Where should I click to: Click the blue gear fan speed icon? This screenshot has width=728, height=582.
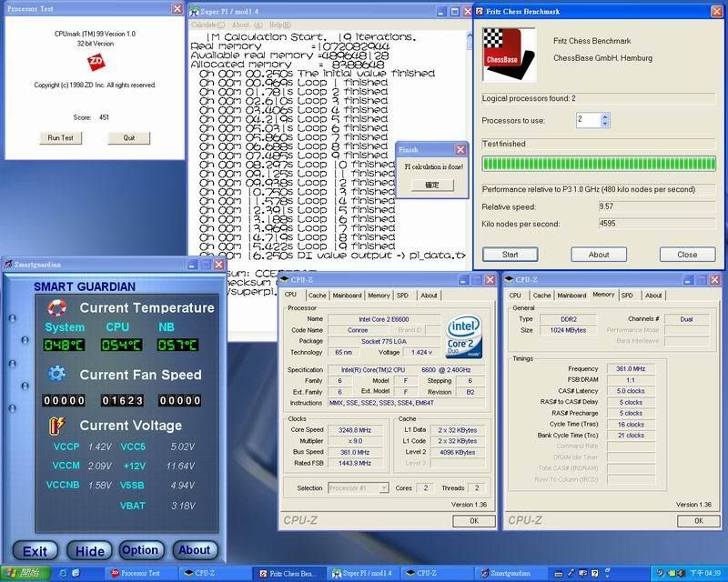pyautogui.click(x=57, y=374)
